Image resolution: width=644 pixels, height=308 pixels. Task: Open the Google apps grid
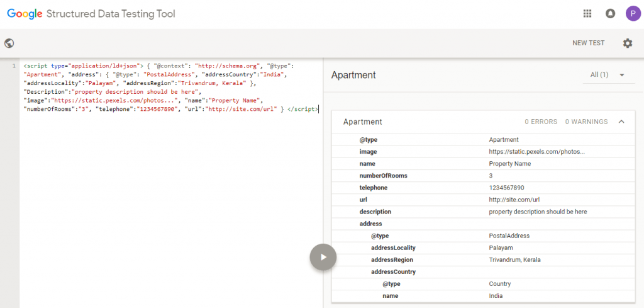(587, 14)
